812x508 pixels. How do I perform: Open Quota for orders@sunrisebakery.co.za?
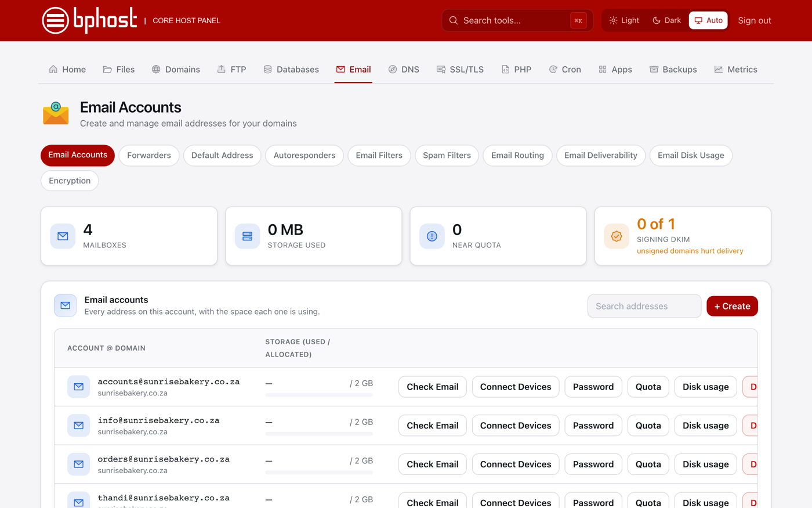[648, 464]
